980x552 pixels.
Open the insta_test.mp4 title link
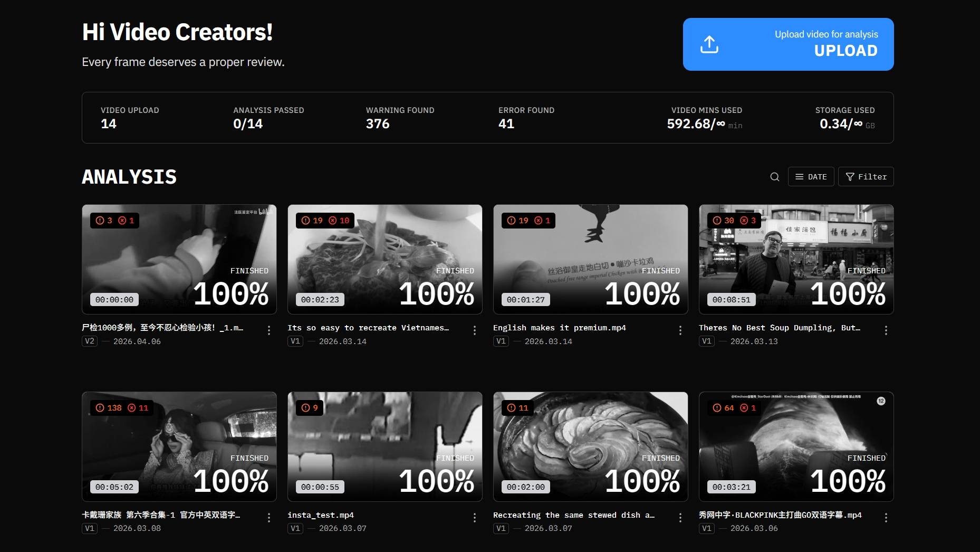pyautogui.click(x=321, y=515)
